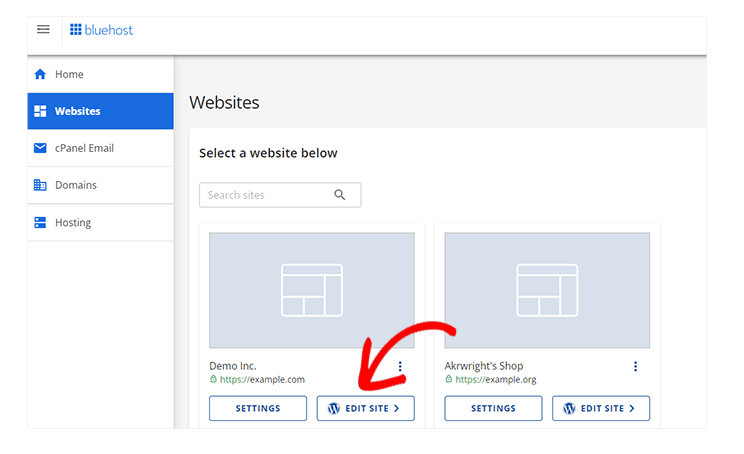The width and height of the screenshot is (744, 454).
Task: Click the Home house icon in sidebar
Action: pos(40,74)
